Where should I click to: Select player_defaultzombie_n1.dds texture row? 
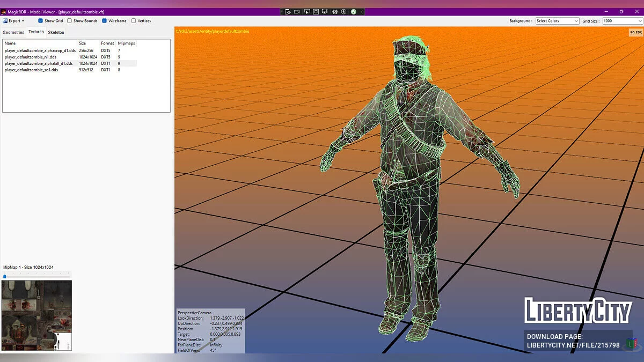pyautogui.click(x=31, y=57)
